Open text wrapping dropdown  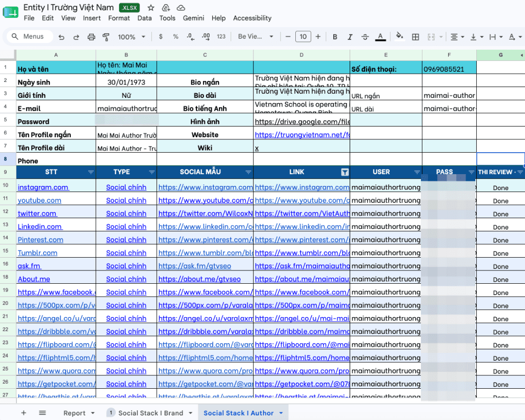[x=496, y=37]
